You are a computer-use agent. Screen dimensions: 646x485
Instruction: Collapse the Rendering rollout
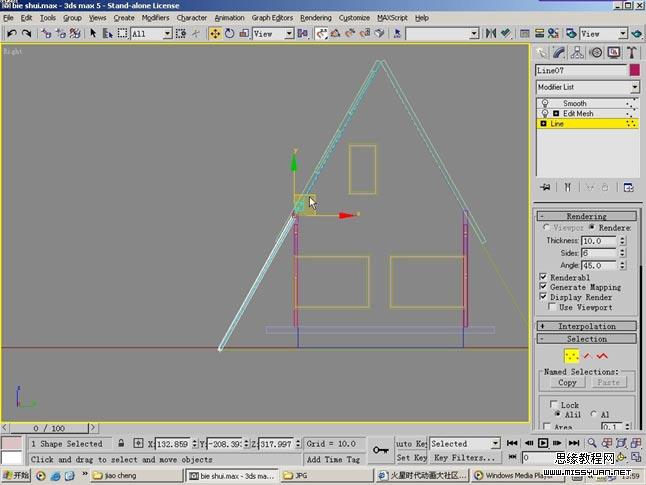tap(587, 216)
